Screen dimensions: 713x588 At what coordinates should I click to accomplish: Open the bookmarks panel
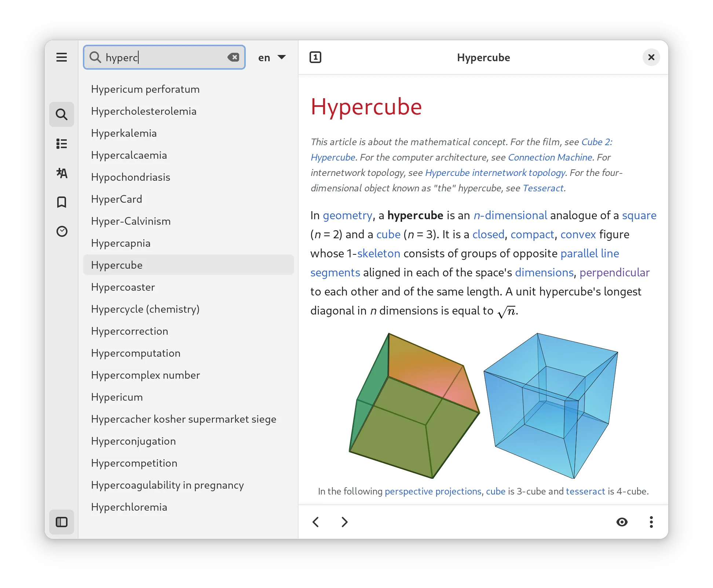pyautogui.click(x=62, y=202)
